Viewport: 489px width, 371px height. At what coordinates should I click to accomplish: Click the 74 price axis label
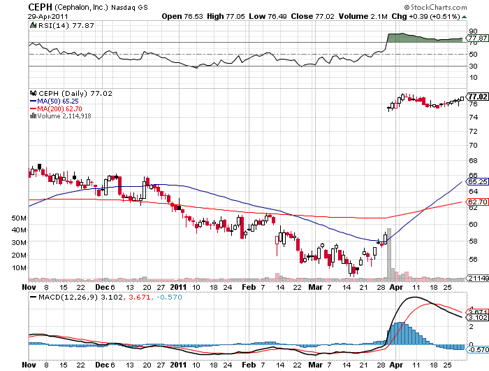473,117
